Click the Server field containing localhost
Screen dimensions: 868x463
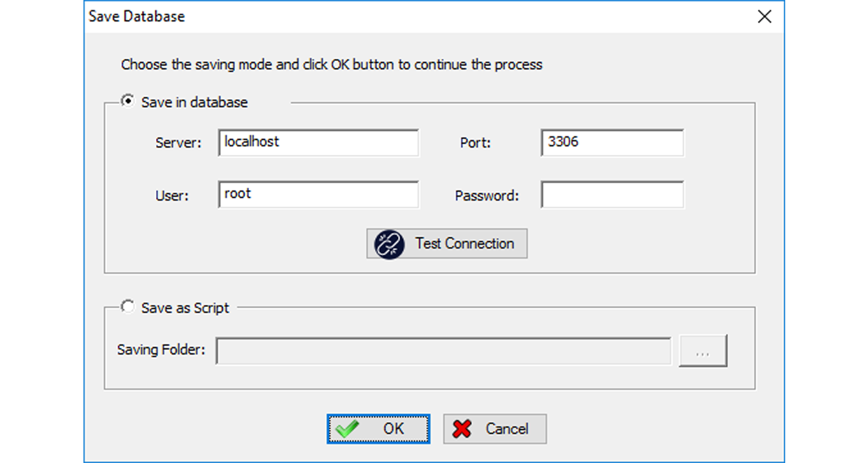tap(318, 143)
